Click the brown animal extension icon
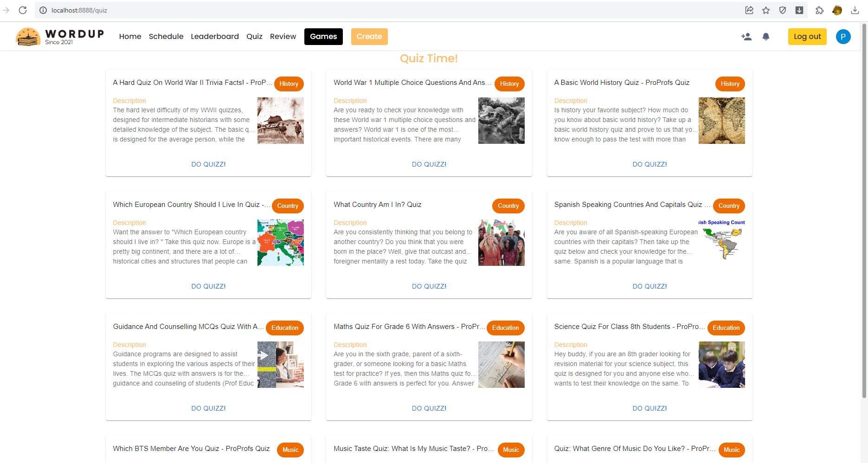Image resolution: width=868 pixels, height=463 pixels. [837, 10]
